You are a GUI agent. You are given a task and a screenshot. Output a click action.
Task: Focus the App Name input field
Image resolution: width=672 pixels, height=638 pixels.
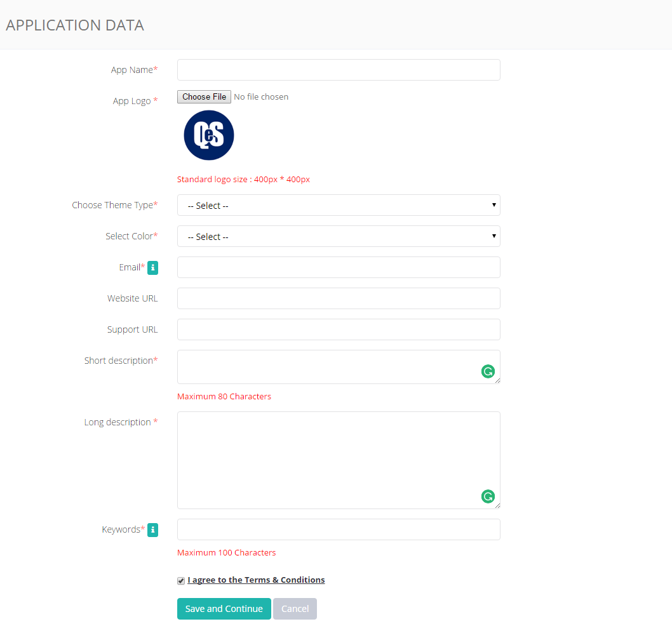point(339,70)
